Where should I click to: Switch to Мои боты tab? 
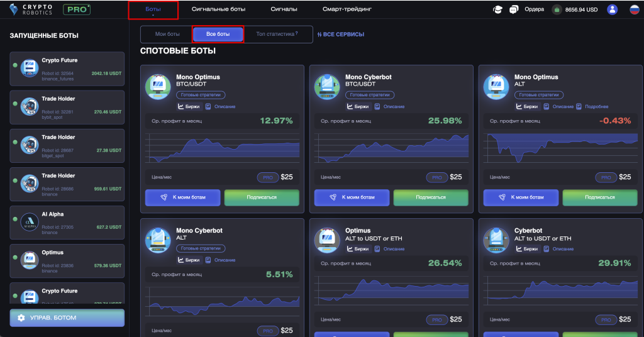pos(167,34)
